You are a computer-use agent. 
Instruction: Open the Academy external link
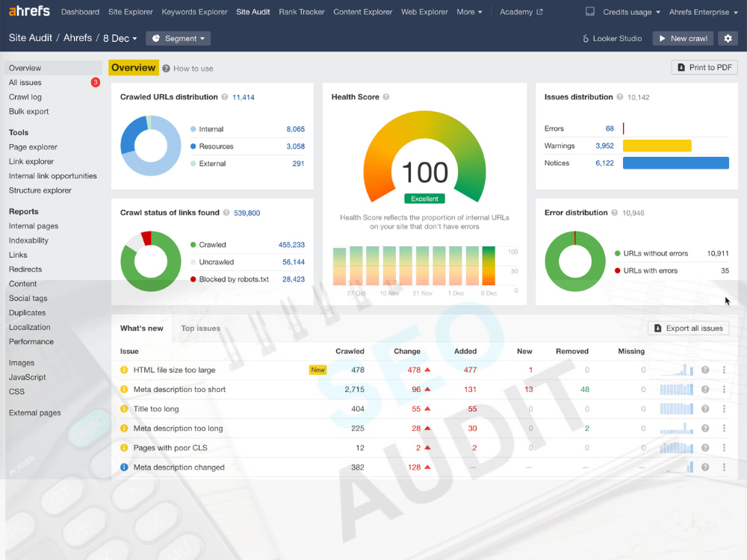click(x=521, y=12)
